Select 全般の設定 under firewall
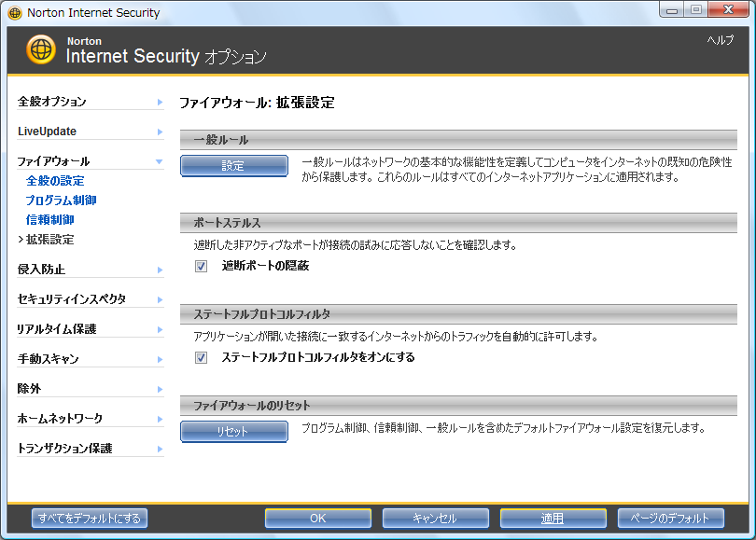 (x=55, y=181)
